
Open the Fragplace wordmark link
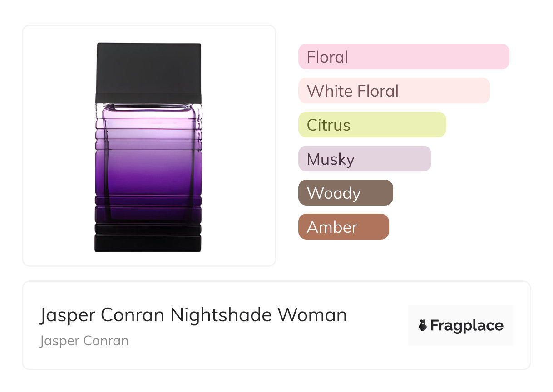(466, 325)
